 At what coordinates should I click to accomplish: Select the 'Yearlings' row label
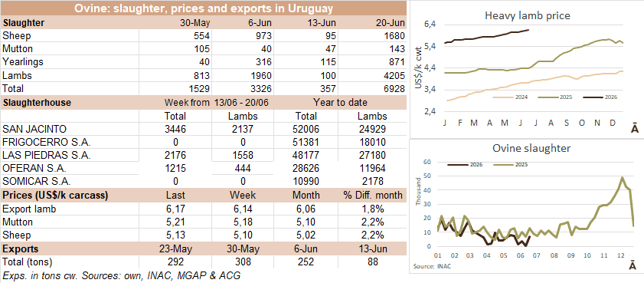point(22,62)
